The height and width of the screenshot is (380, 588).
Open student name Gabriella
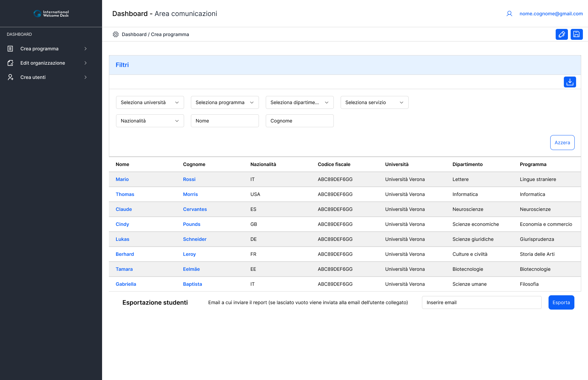click(126, 284)
